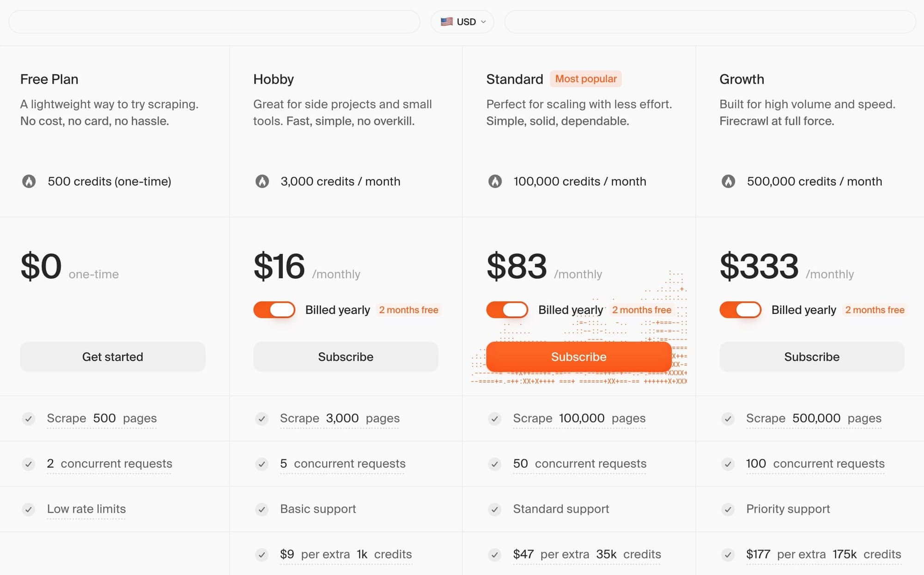Subscribe to the Standard plan

pyautogui.click(x=578, y=356)
